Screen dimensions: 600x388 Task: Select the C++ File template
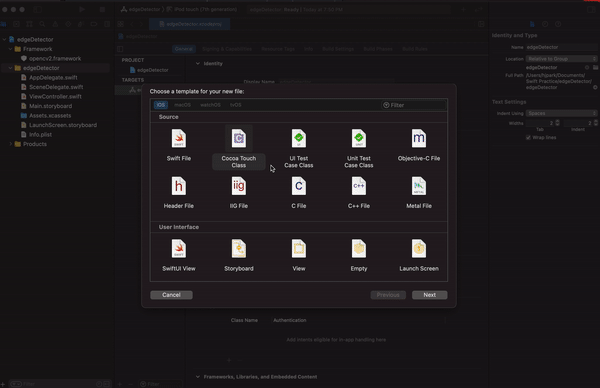(x=359, y=193)
